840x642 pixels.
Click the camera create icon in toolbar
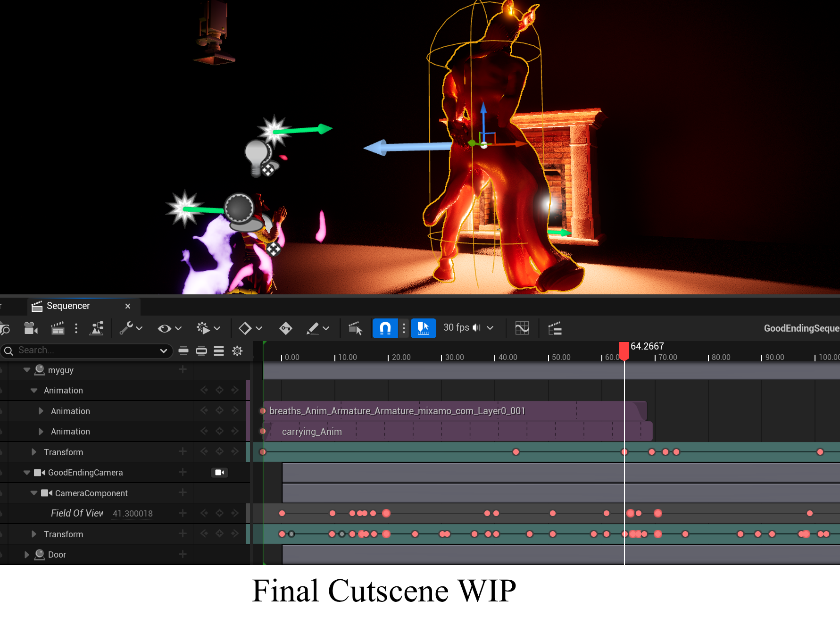pos(31,328)
